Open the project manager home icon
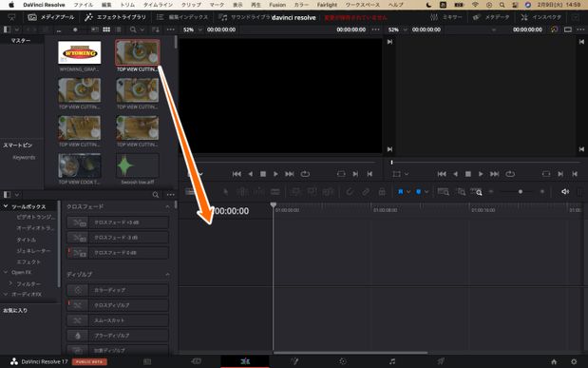Viewport: 588px width, 368px height. click(554, 361)
